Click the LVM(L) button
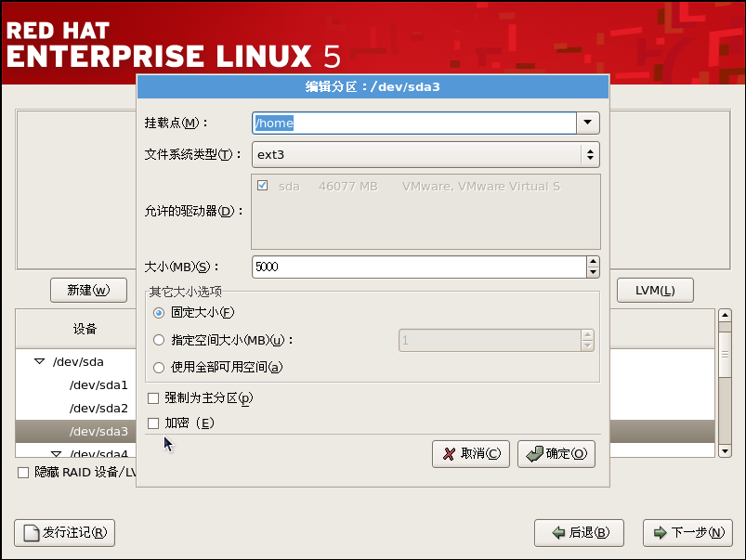This screenshot has width=746, height=560. [x=655, y=291]
